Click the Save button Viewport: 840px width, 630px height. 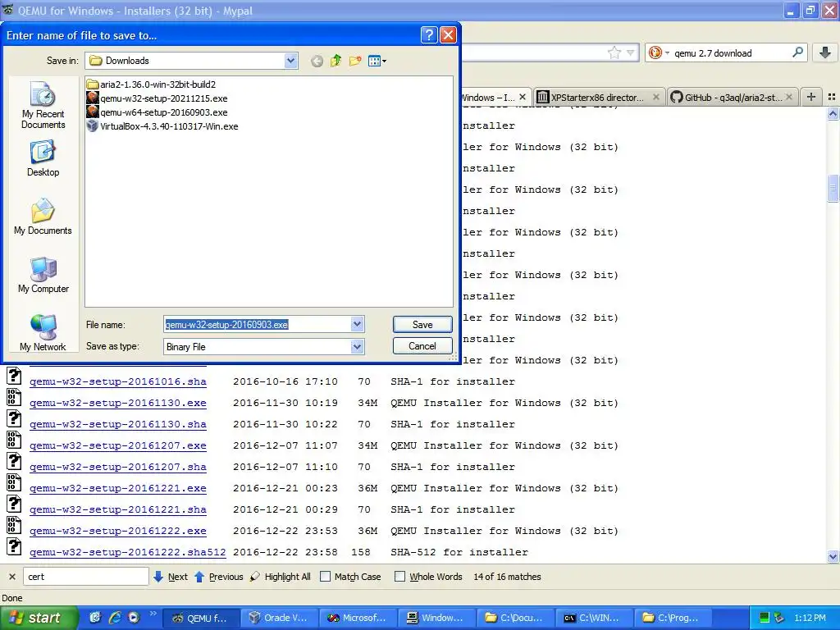coord(422,324)
